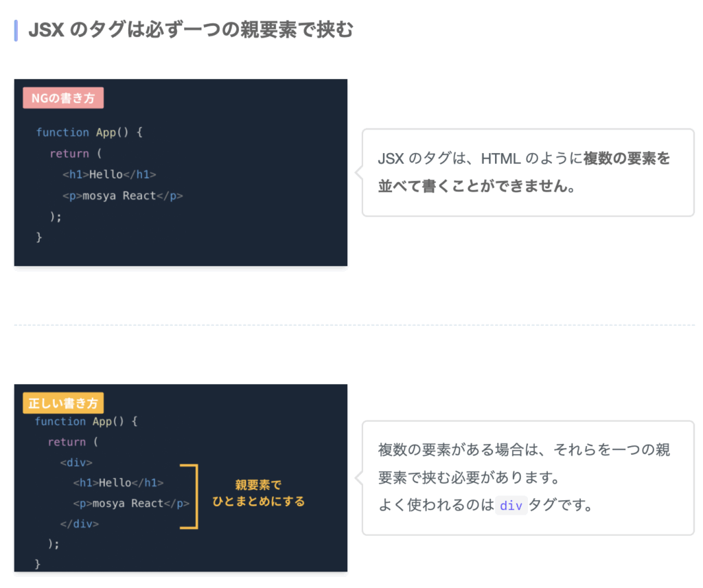Click '<p>mosya React</p>' inside the div wrapper
The height and width of the screenshot is (588, 703).
pos(131,504)
